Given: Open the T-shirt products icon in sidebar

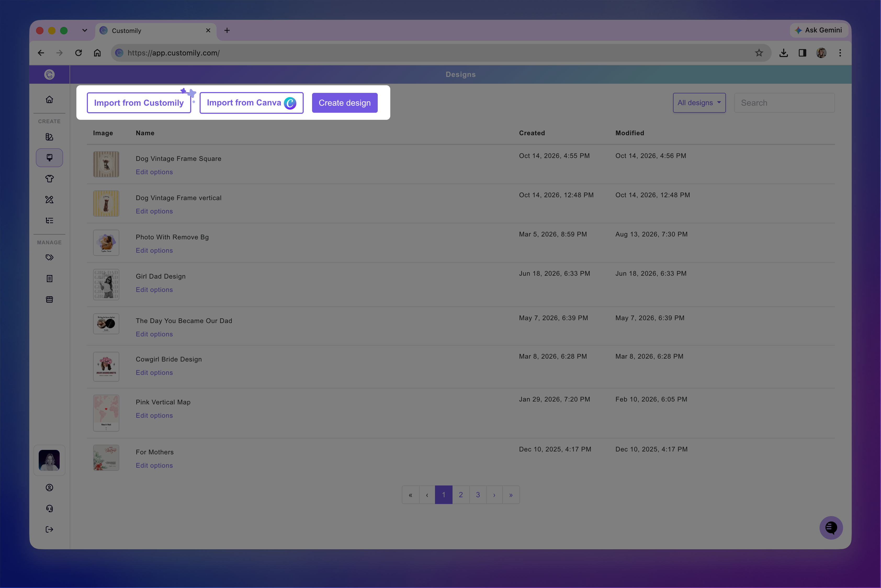Looking at the screenshot, I should click(49, 178).
